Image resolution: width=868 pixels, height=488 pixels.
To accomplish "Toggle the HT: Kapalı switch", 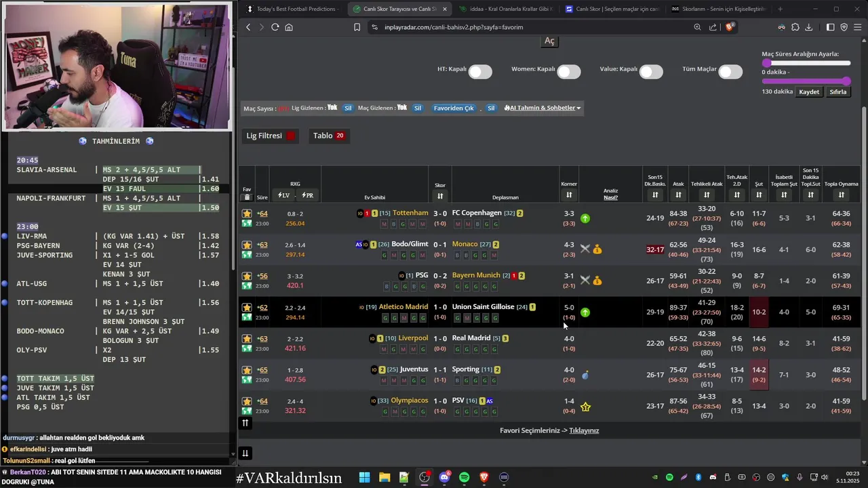I will coord(480,72).
